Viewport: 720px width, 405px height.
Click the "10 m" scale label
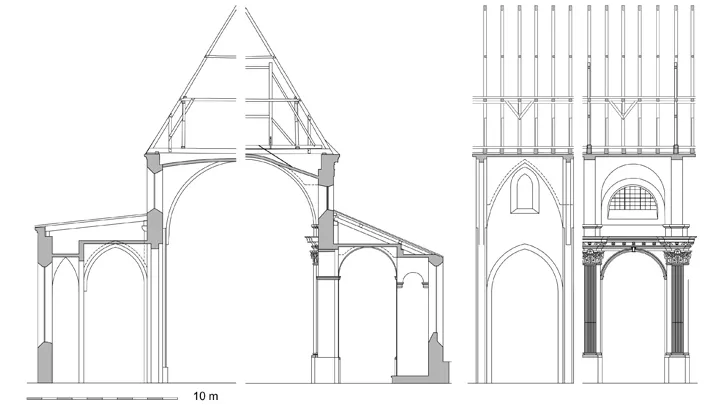205,396
